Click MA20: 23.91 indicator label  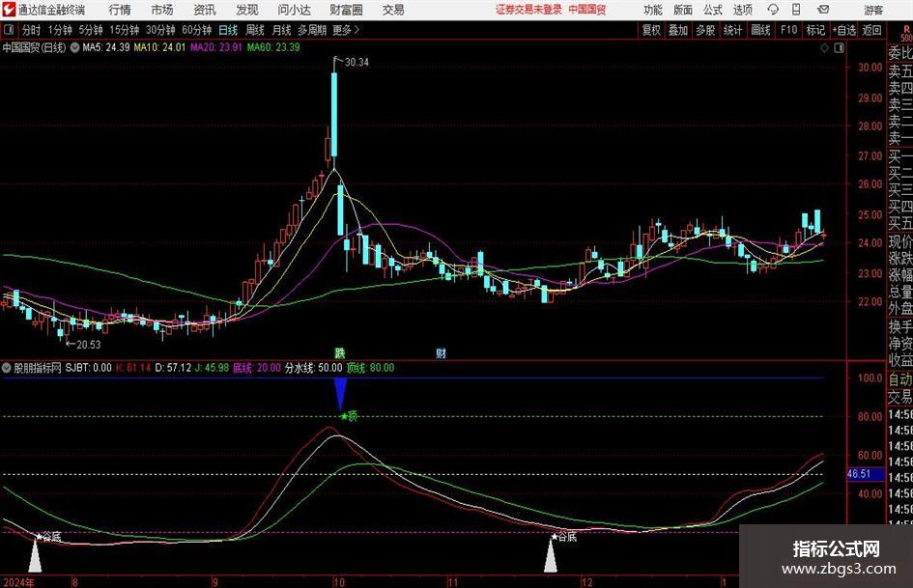[216, 47]
